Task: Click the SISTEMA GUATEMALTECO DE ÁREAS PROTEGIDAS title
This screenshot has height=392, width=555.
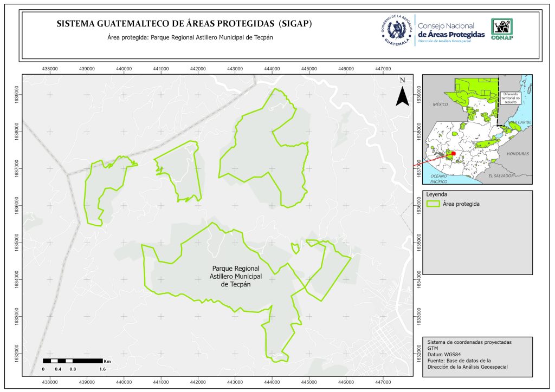Action: [184, 24]
